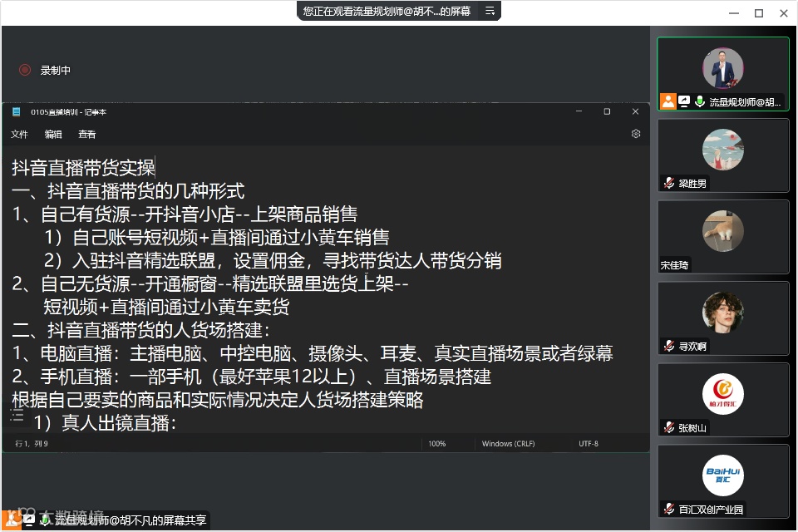Click the 您正在观看流量规划师 screen banner text
798x532 pixels.
click(x=387, y=11)
